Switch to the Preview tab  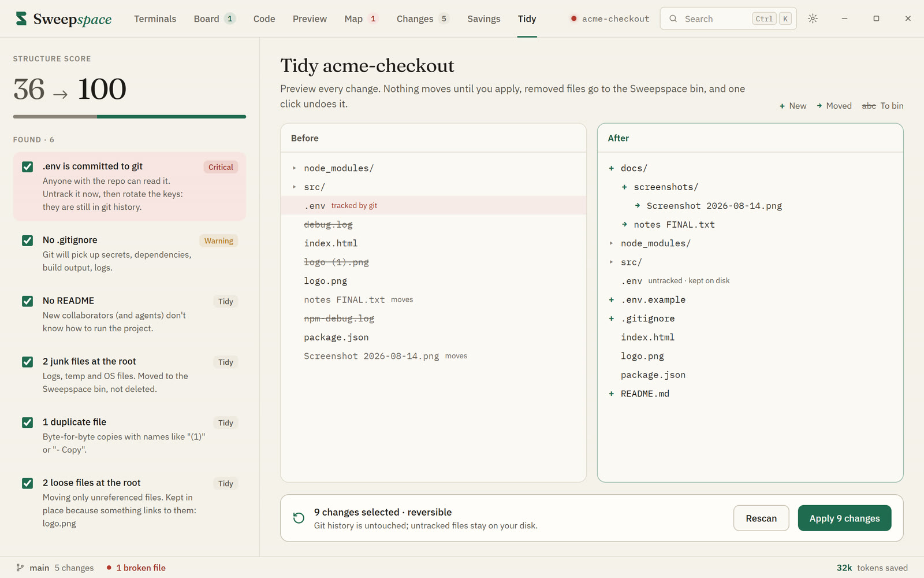click(x=310, y=18)
